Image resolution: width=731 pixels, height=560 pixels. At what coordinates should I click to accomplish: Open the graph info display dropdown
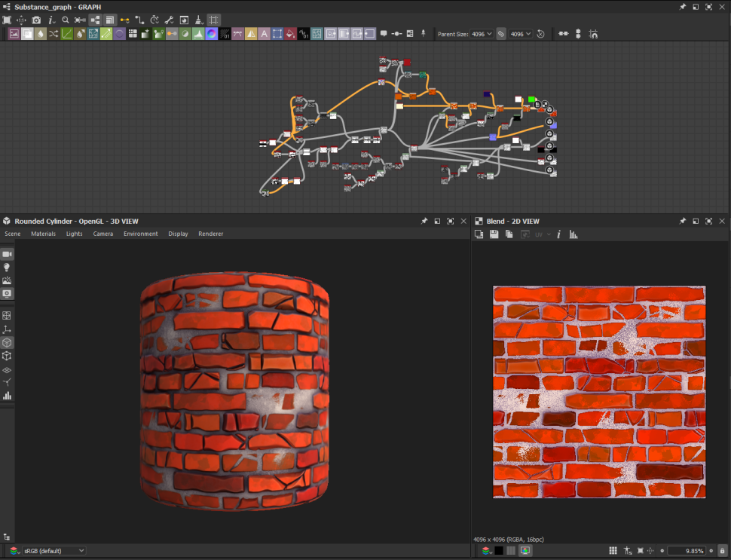[51, 20]
